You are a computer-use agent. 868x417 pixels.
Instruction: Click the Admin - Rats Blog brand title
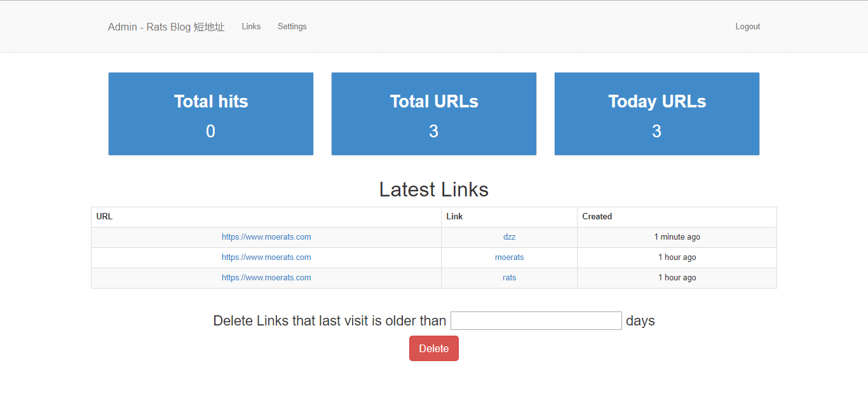[x=166, y=27]
